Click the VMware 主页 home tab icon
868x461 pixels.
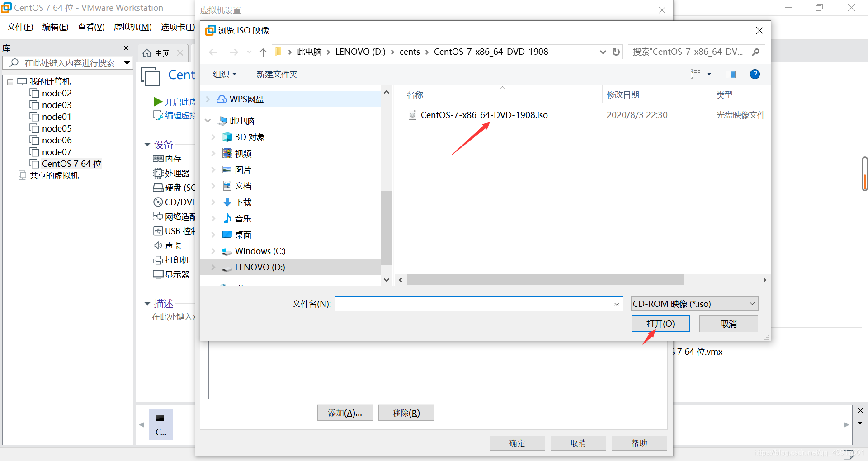147,53
